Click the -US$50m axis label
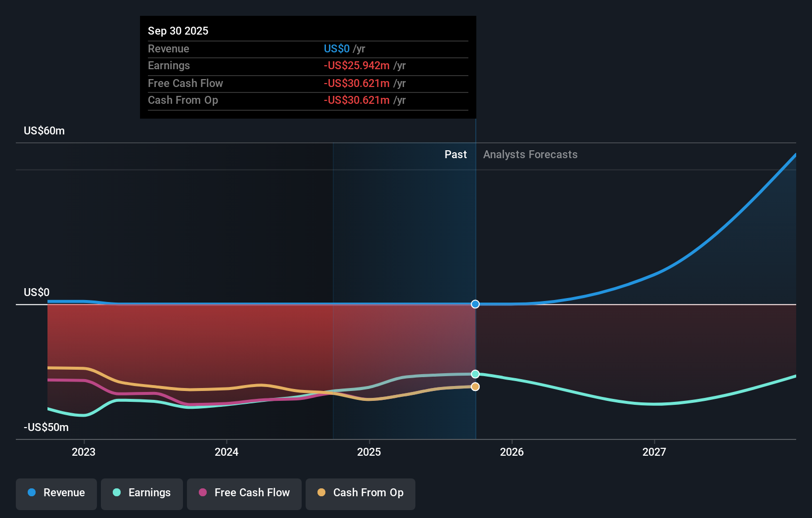 tap(45, 427)
